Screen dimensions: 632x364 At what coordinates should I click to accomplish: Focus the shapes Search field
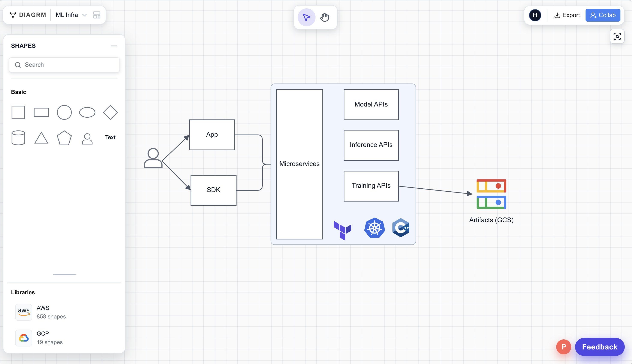pos(64,65)
